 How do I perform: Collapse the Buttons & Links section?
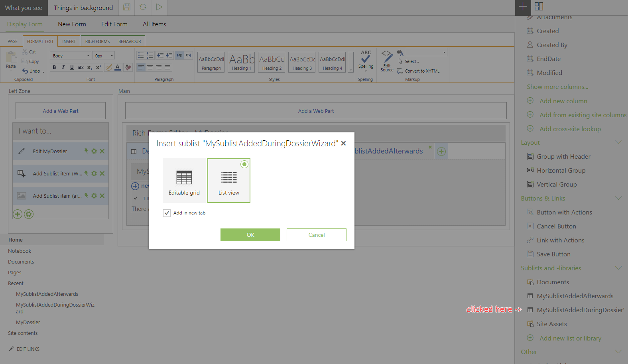(618, 198)
